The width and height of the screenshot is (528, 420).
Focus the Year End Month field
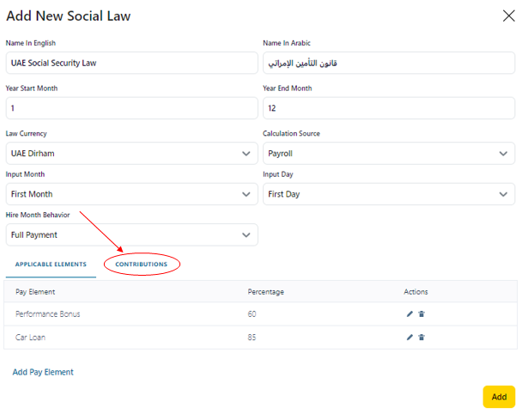tap(388, 108)
